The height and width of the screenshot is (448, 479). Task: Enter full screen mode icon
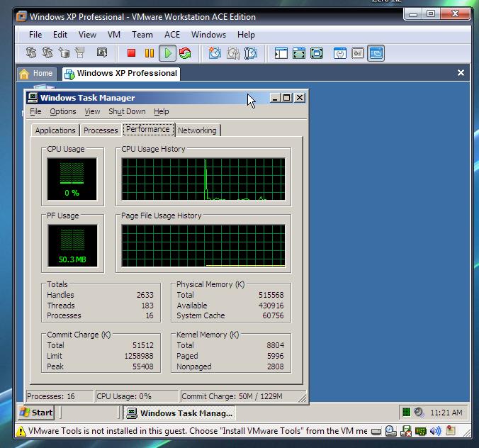click(317, 53)
